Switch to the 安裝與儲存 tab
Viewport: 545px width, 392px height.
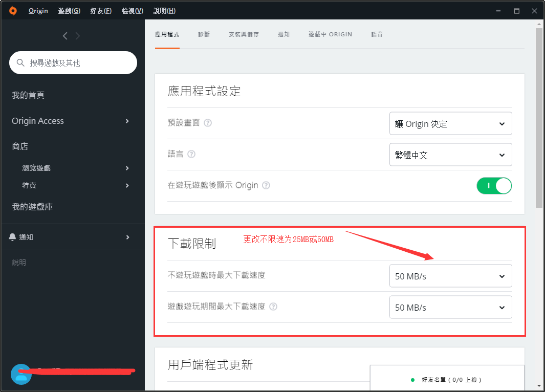244,34
